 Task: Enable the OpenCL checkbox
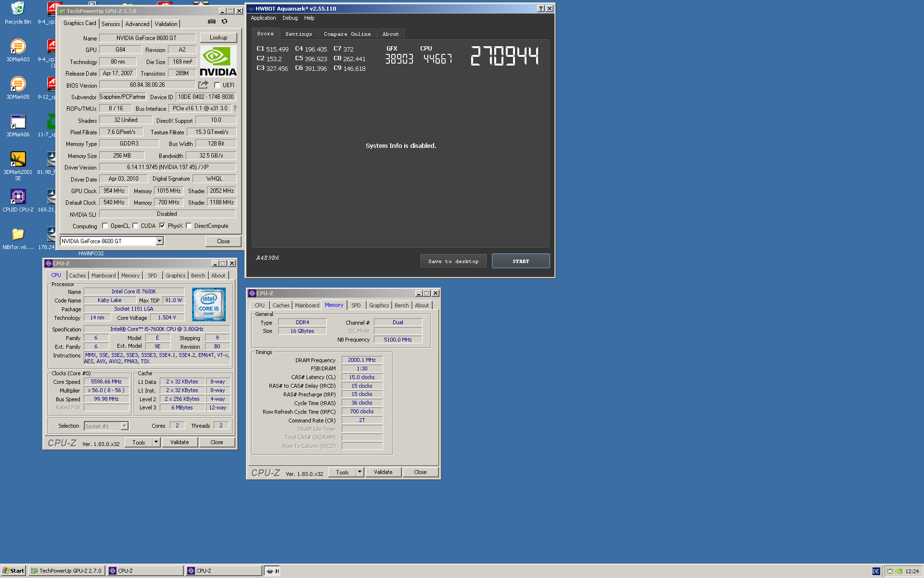tap(105, 226)
